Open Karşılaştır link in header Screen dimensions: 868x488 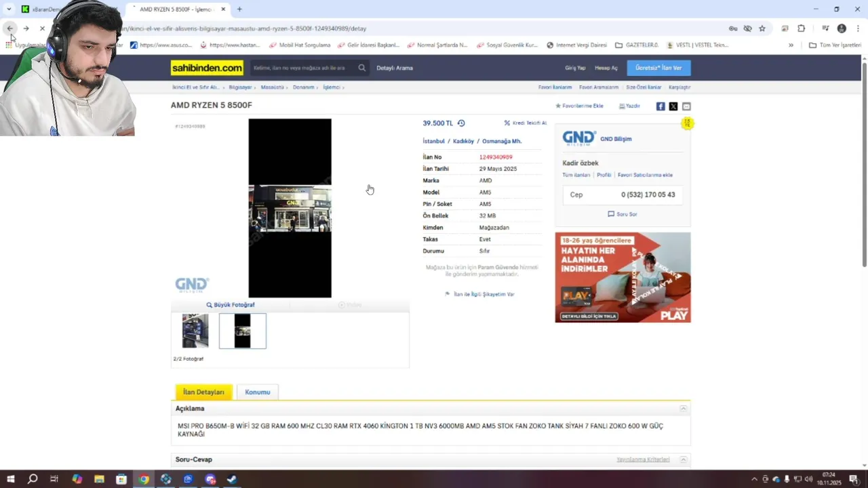(679, 87)
